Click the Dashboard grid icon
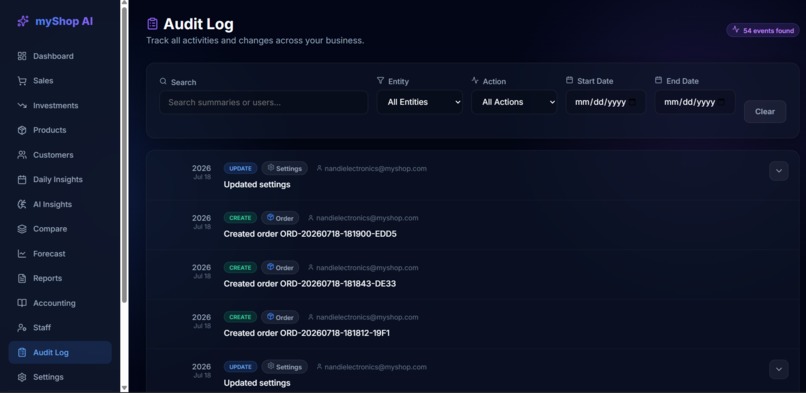806x393 pixels. tap(22, 56)
